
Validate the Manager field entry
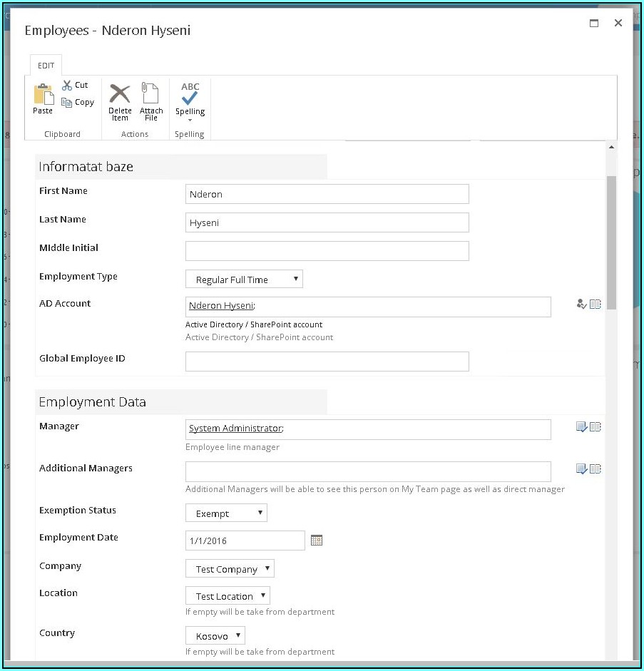click(x=581, y=426)
